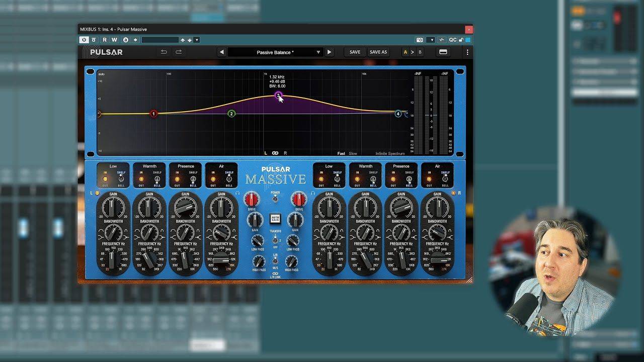Screen dimensions: 644x362
Task: Choose Fast analyzer speed
Action: pyautogui.click(x=341, y=153)
